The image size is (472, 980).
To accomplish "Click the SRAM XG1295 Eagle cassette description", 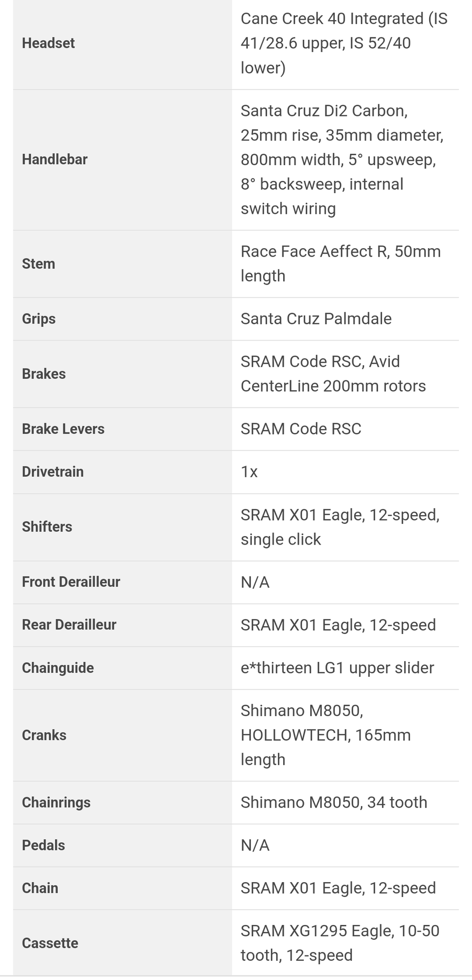I will (x=340, y=943).
